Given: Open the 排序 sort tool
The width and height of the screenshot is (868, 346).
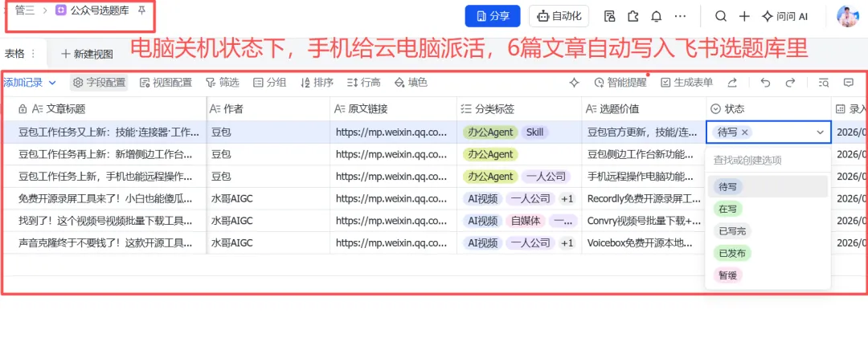Looking at the screenshot, I should [x=317, y=83].
